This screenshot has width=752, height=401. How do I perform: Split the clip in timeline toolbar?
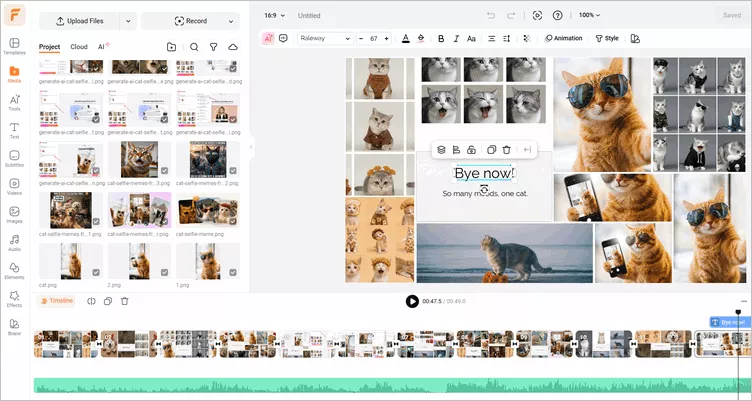point(92,301)
